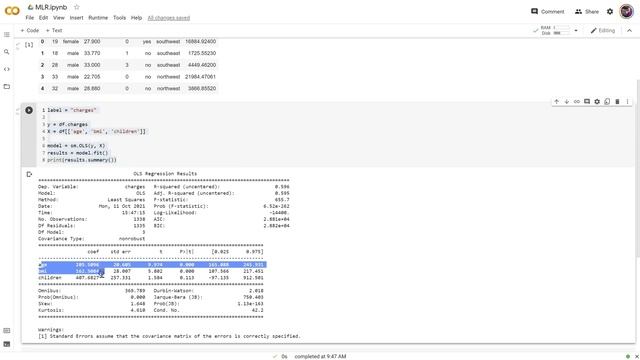Click the output options icon beside regression results
Image resolution: width=640 pixels, height=360 pixels.
29,174
